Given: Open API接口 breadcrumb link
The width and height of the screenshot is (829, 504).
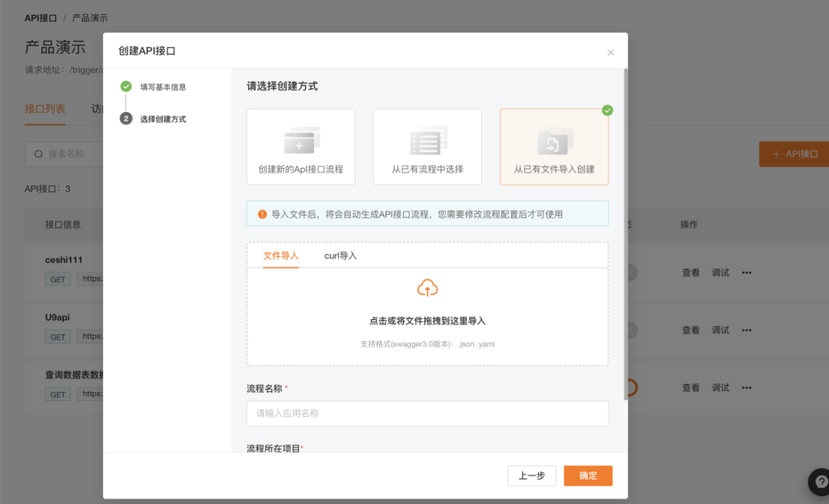Looking at the screenshot, I should (x=41, y=18).
